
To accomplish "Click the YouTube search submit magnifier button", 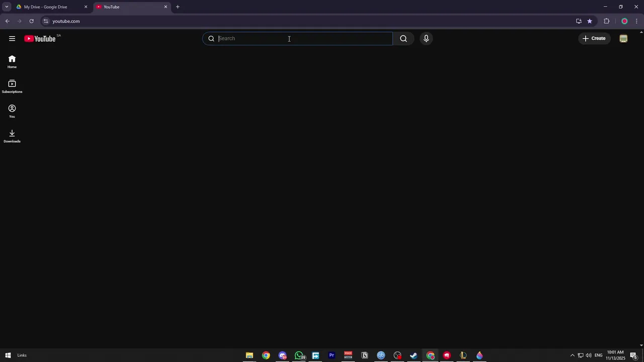I will 404,39.
